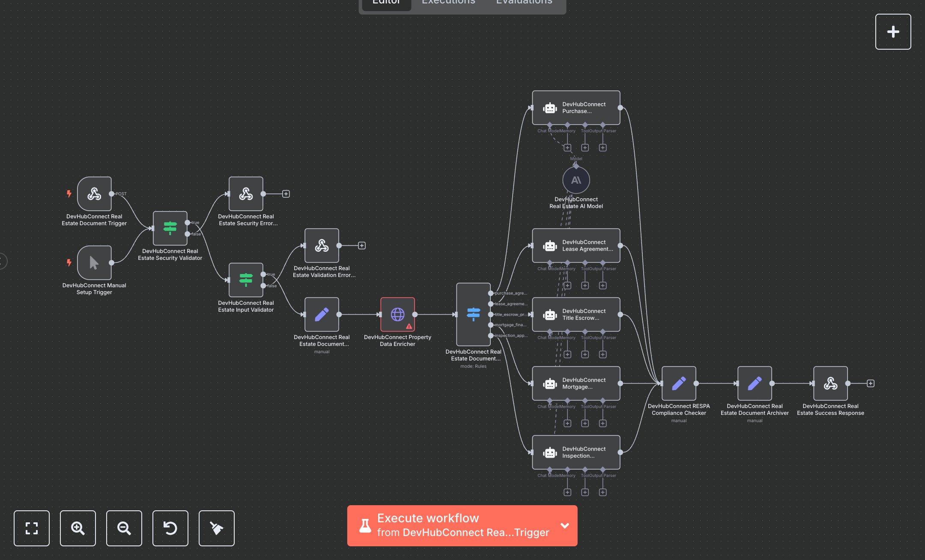The width and height of the screenshot is (925, 560).
Task: Click the reset view circular arrow icon
Action: click(x=170, y=528)
